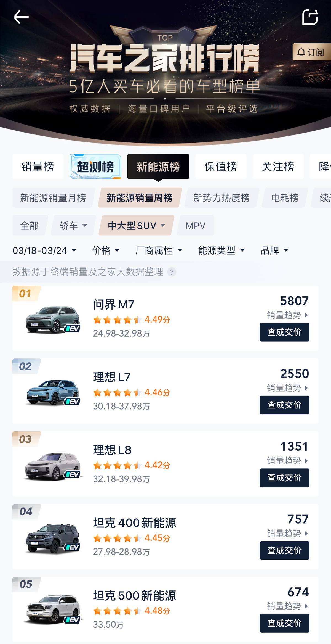The image size is (331, 644).
Task: Open the share icon at top right
Action: [x=310, y=17]
